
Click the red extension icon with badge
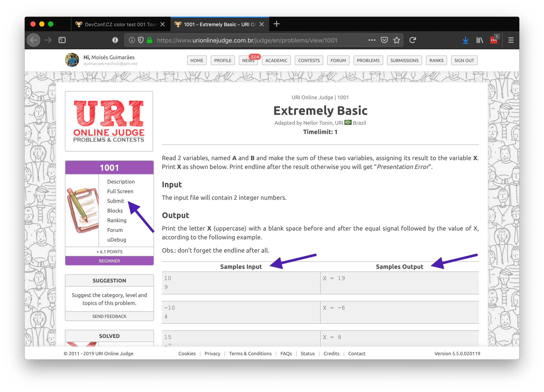pos(494,40)
